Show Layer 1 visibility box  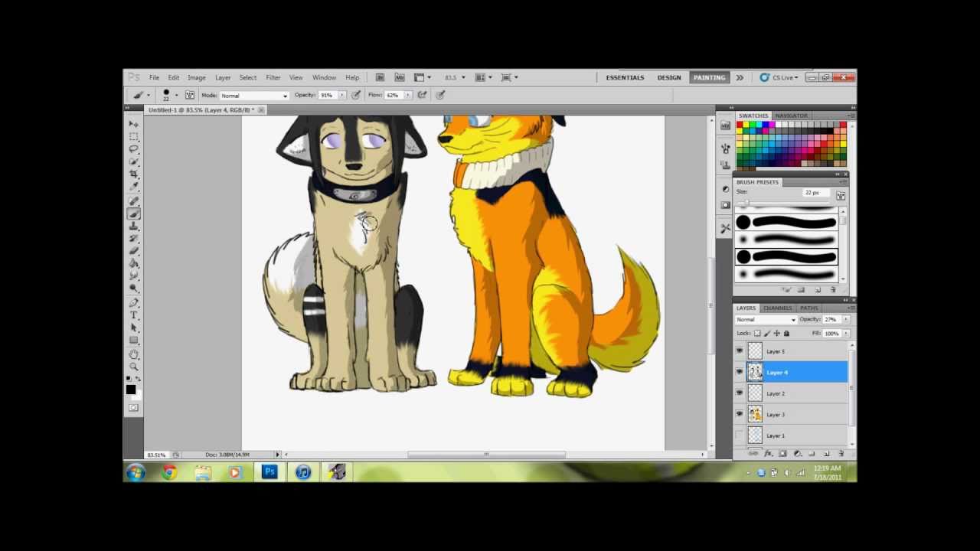pyautogui.click(x=740, y=435)
